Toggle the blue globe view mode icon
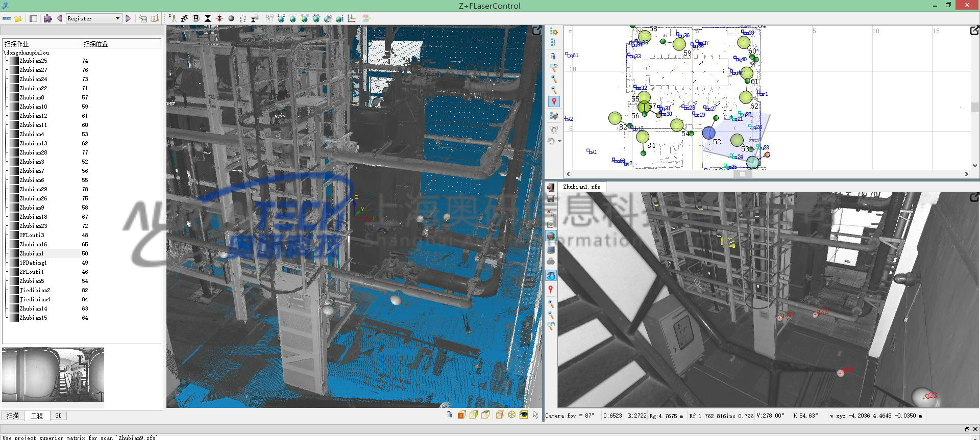The width and height of the screenshot is (980, 440). 551,275
